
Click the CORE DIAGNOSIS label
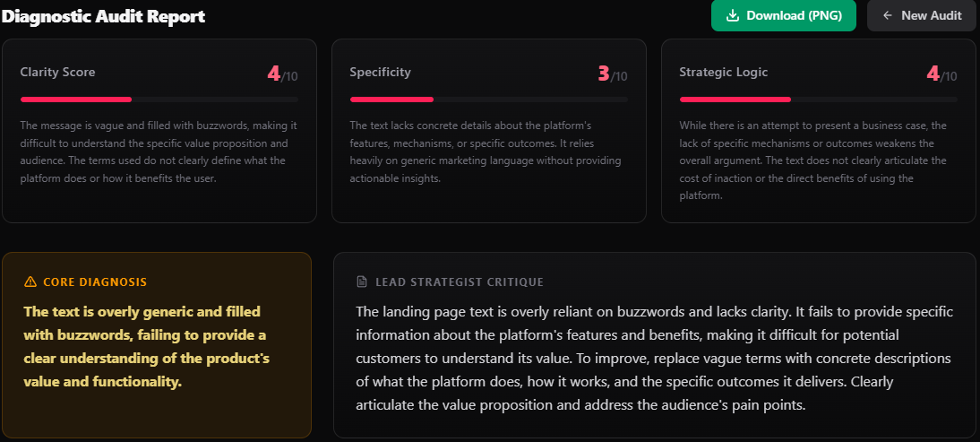[95, 282]
